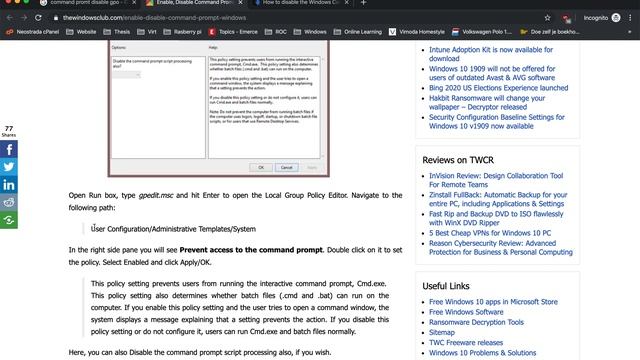Open the Rasberry pi bookmarks folder
This screenshot has width=640, height=360.
(182, 32)
